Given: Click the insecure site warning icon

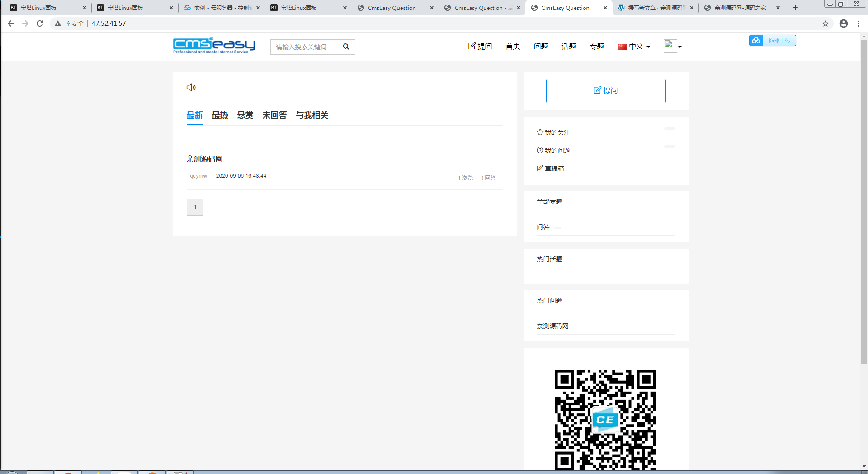Looking at the screenshot, I should click(x=58, y=24).
